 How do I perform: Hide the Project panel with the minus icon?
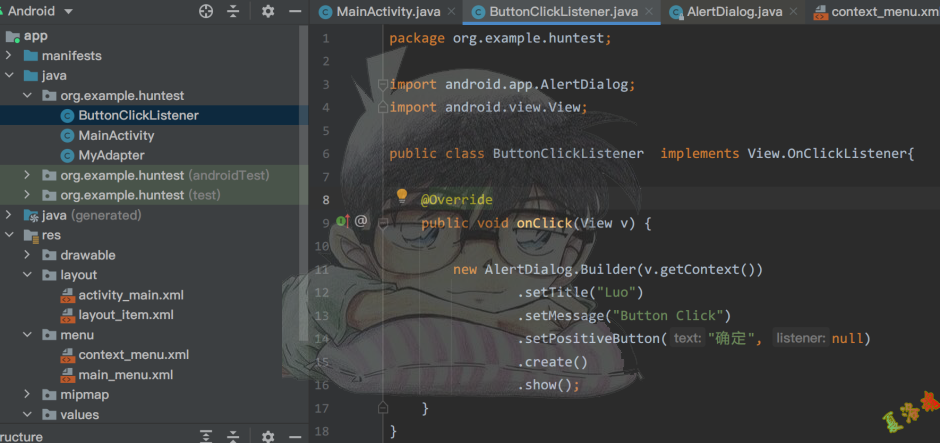[x=294, y=12]
